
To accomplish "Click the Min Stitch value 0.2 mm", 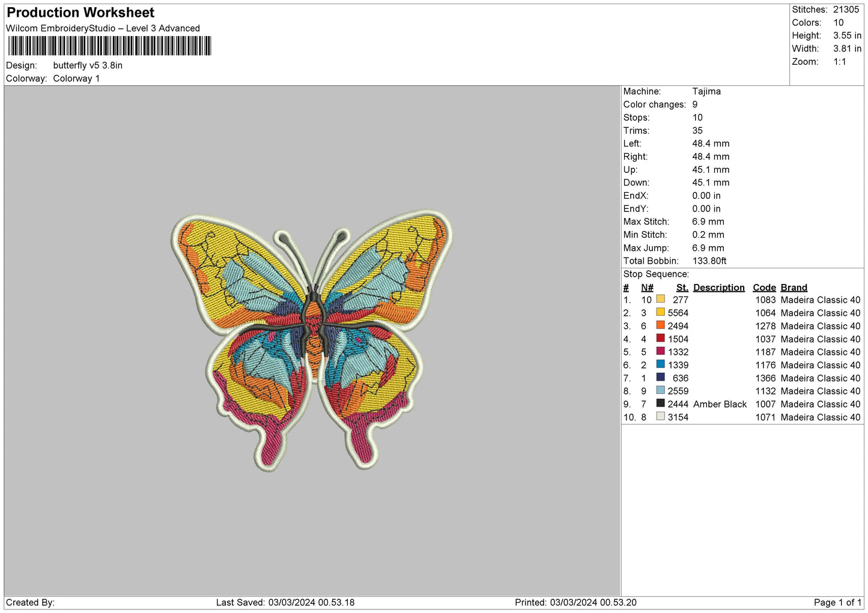I will (x=708, y=235).
